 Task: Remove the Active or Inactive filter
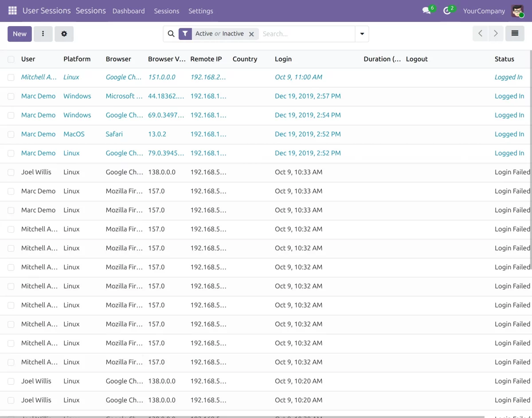(251, 34)
